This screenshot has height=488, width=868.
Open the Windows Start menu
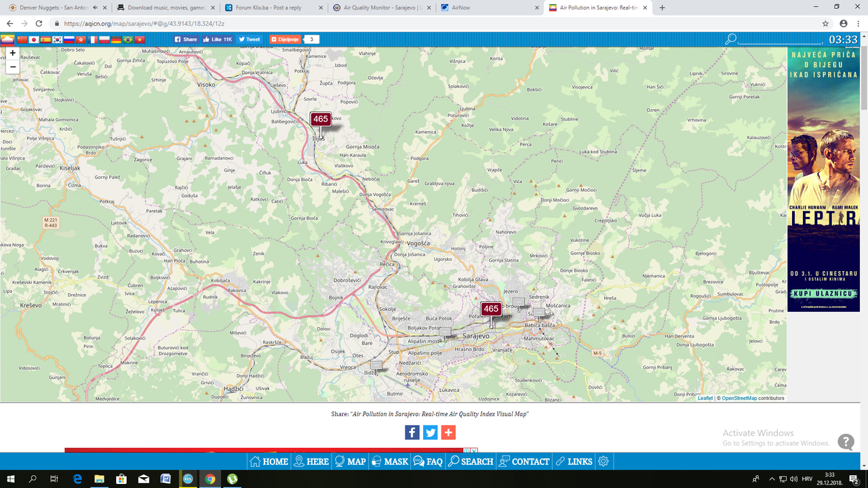10,479
